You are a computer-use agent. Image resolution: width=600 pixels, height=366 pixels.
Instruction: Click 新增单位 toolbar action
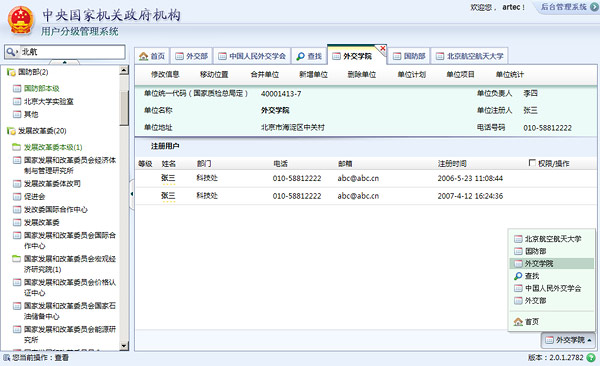(x=313, y=74)
